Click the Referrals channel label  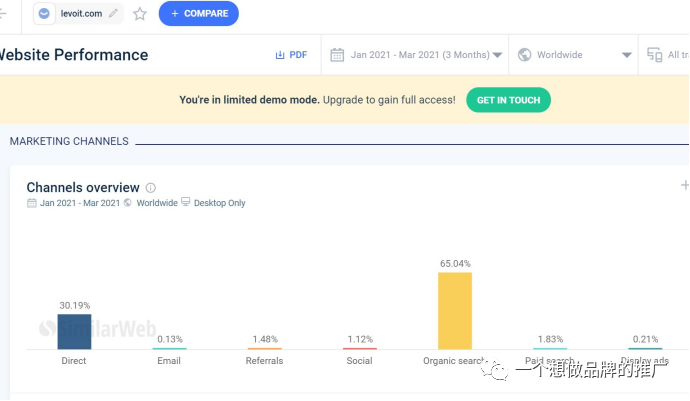coord(264,361)
